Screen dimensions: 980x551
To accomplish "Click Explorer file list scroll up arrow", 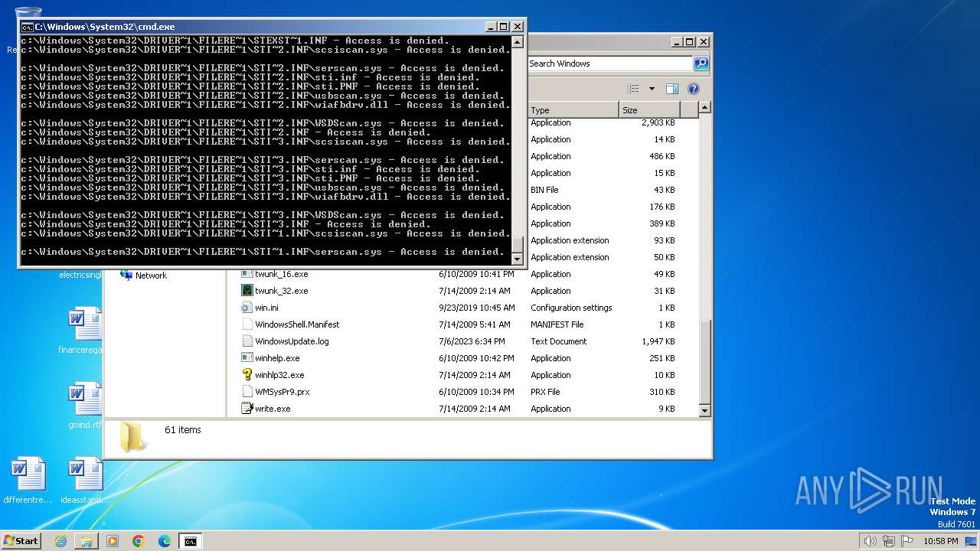I will click(x=705, y=108).
